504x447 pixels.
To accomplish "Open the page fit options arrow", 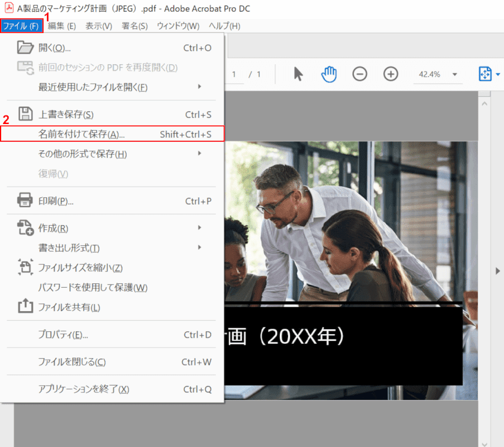I will [498, 74].
